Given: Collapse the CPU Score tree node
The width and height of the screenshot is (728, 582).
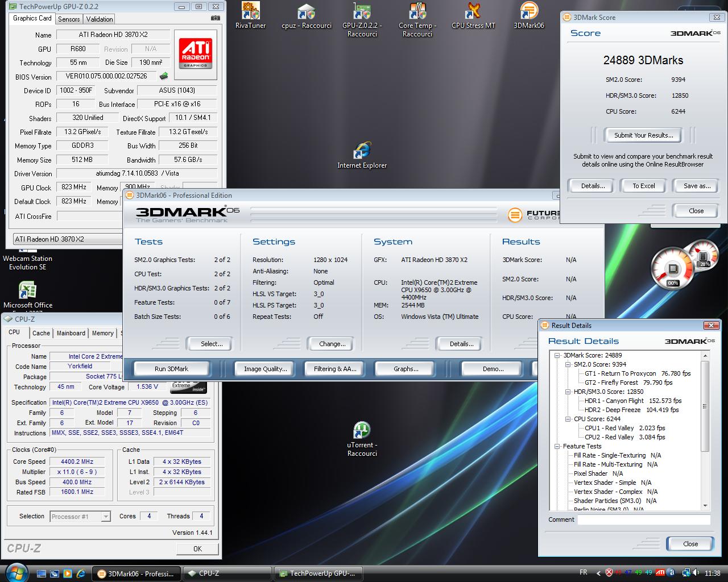Looking at the screenshot, I should click(x=569, y=419).
